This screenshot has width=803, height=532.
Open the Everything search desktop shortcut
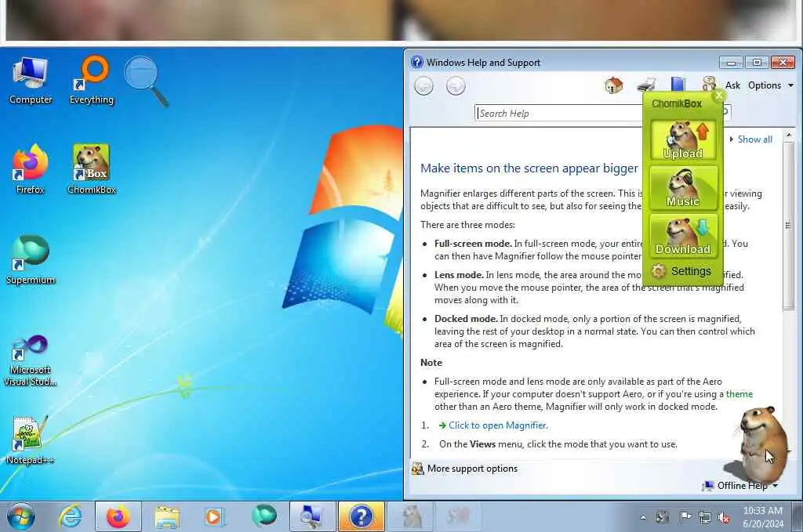pyautogui.click(x=91, y=81)
